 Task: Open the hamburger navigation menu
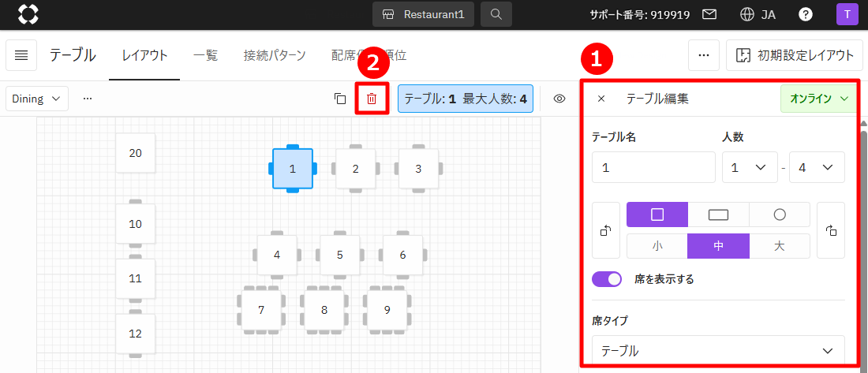point(21,55)
